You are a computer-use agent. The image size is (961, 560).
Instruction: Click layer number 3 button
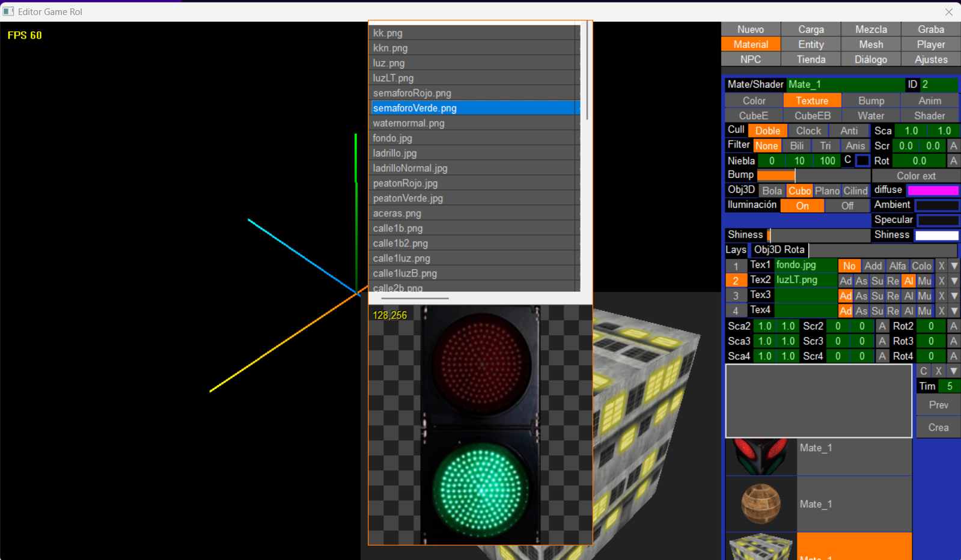click(736, 296)
